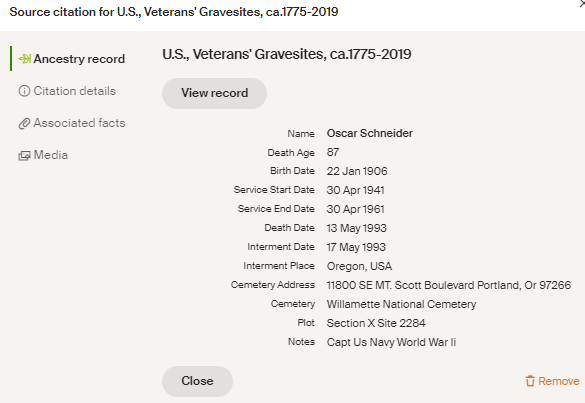Close dialog with the top-right X
Image resolution: width=585 pixels, height=403 pixels.
582,3
